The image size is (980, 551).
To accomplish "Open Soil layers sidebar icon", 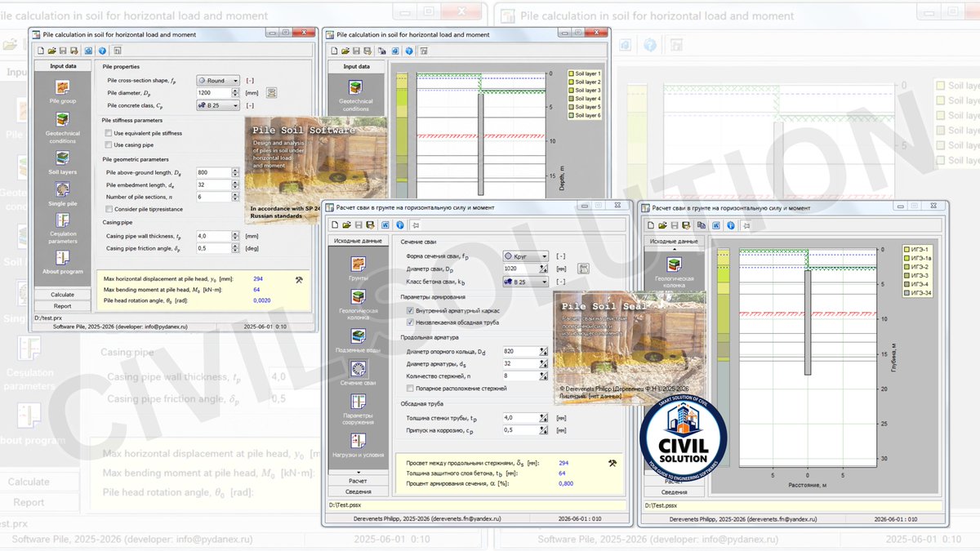I will point(62,158).
